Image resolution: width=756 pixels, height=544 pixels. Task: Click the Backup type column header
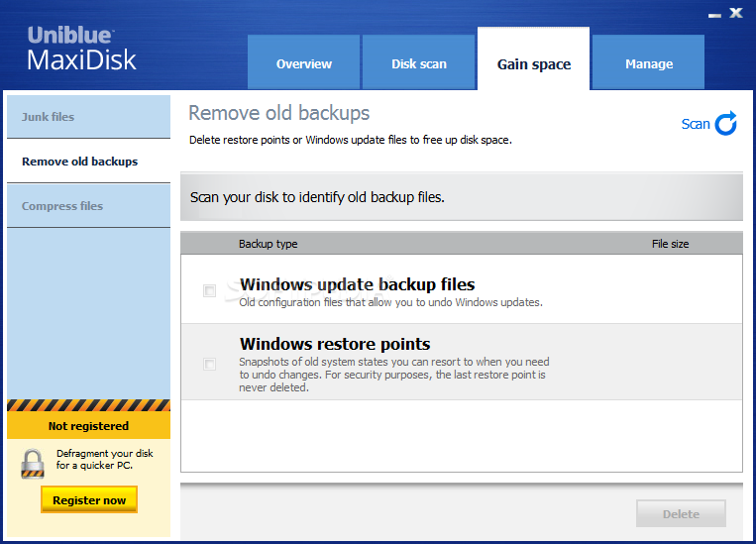(x=269, y=244)
